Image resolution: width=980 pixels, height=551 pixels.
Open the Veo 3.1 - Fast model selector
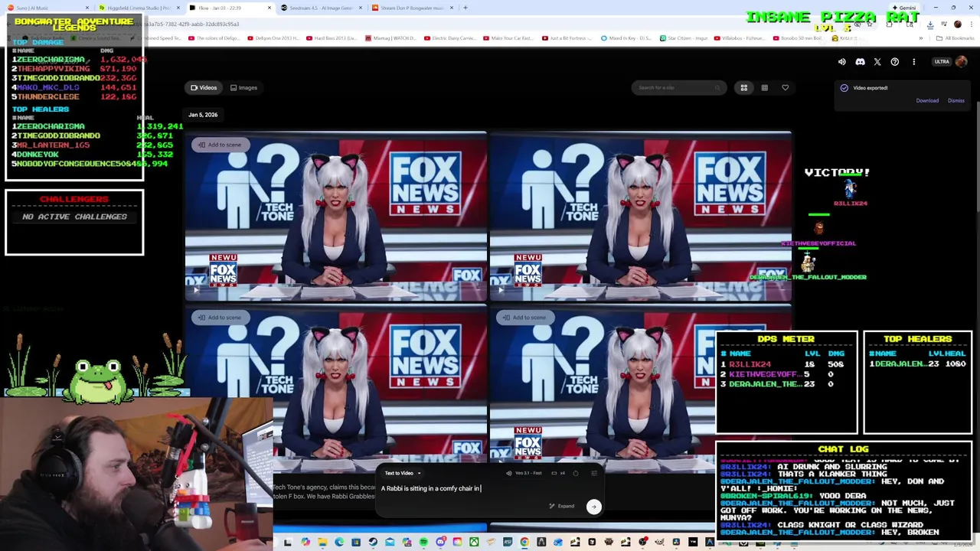click(524, 473)
